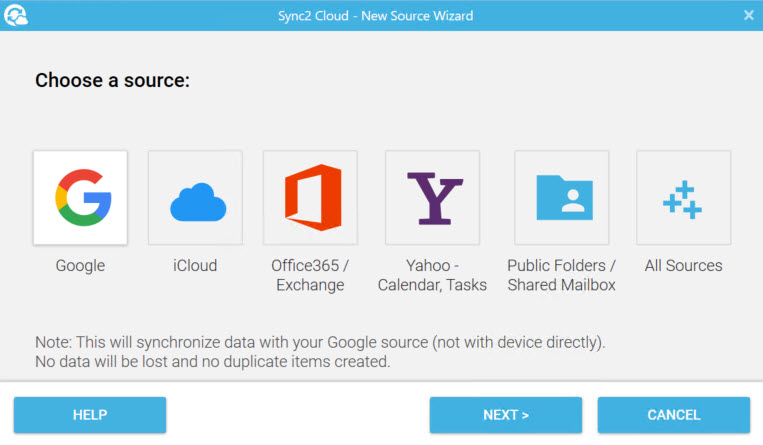The height and width of the screenshot is (445, 763).
Task: Click "Public Folders / Shared Mailbox" label
Action: pos(561,275)
